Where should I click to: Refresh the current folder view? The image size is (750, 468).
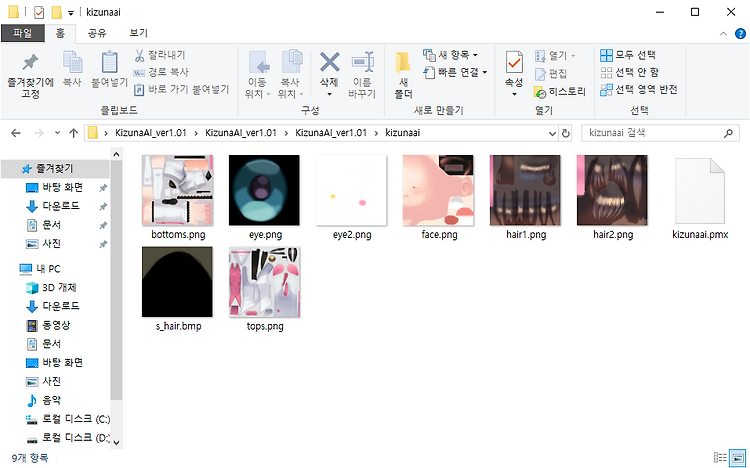coord(566,134)
